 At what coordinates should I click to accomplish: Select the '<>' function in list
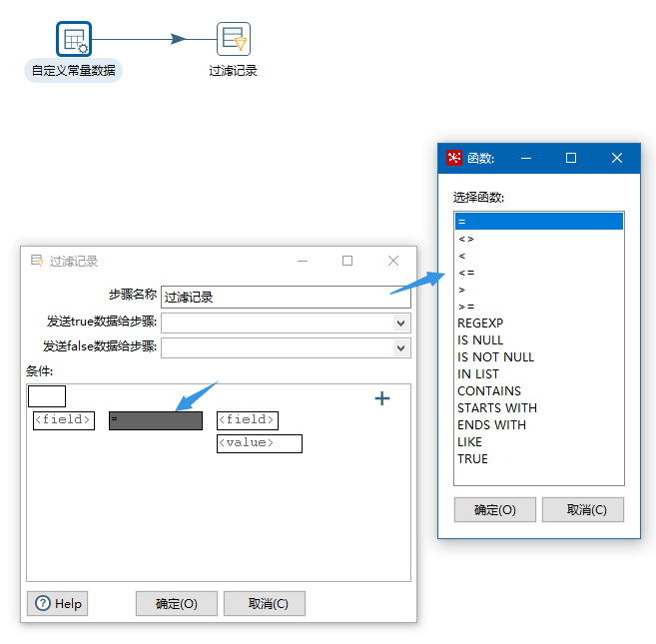(x=539, y=239)
